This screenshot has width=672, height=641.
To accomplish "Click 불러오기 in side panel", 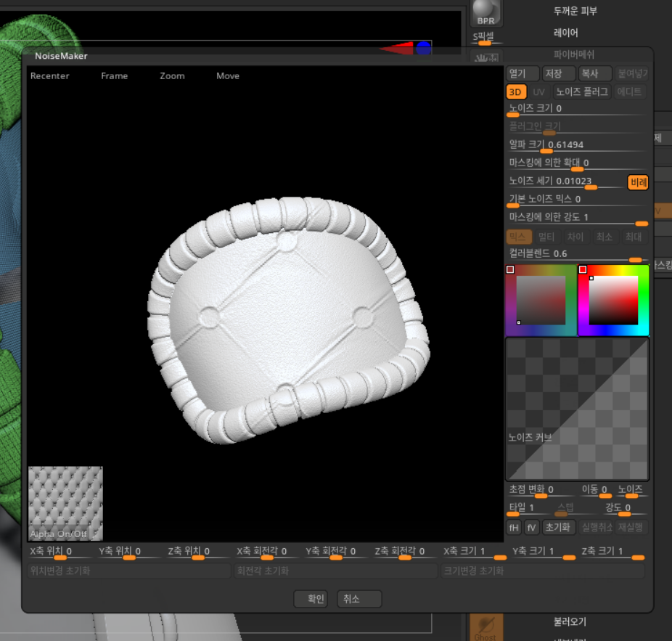I will tap(570, 621).
